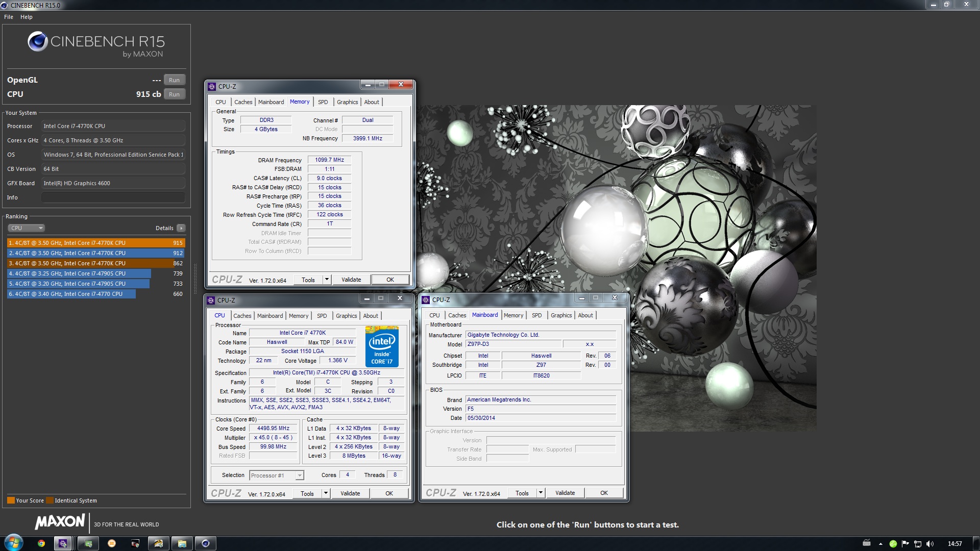Expand Tools arrow in Memory CPU-Z window

[327, 280]
